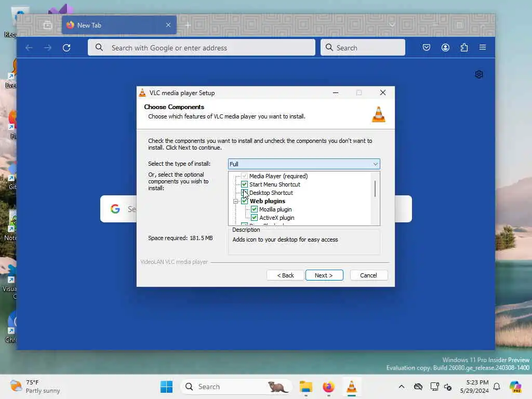Viewport: 532px width, 399px height.
Task: Open the Copilot preview icon in taskbar
Action: tap(515, 387)
